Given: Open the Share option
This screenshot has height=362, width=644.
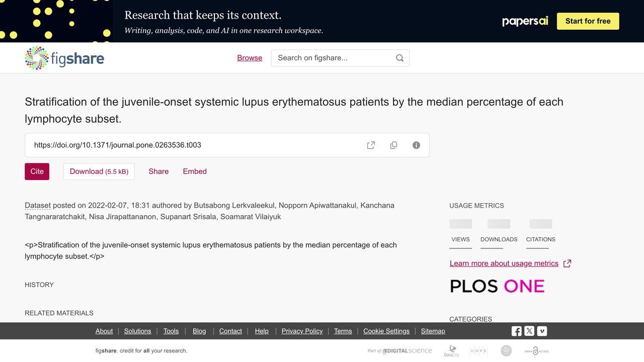Looking at the screenshot, I should [x=158, y=171].
